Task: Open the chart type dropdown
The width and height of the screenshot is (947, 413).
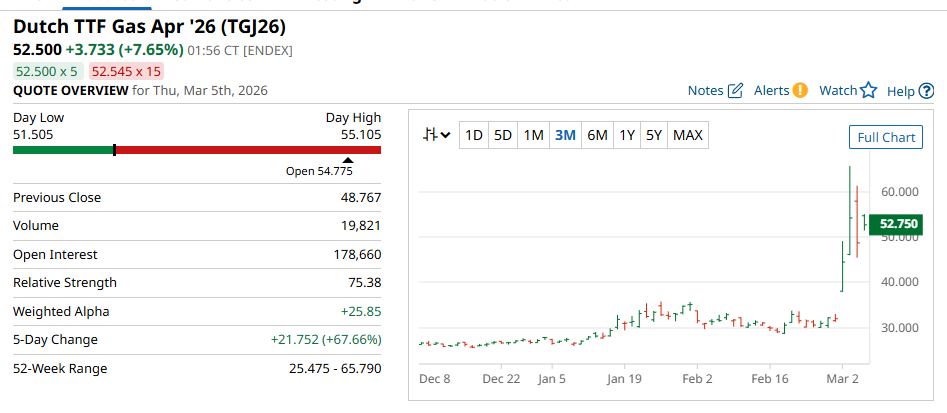Action: (437, 135)
